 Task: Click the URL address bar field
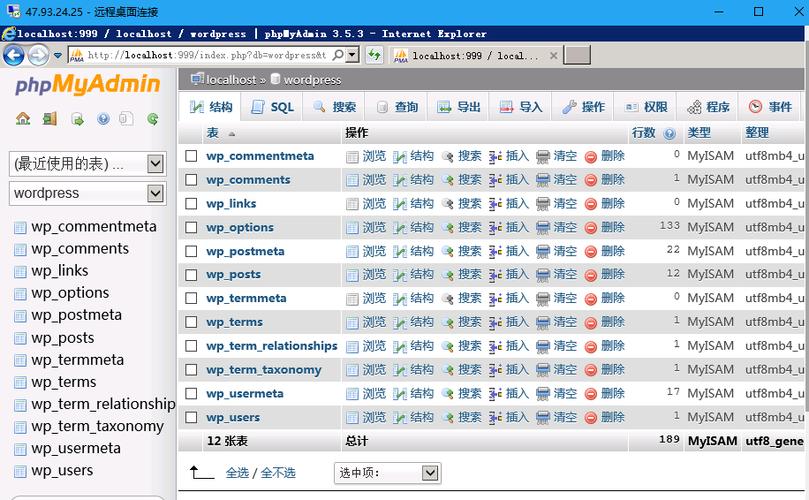click(206, 55)
